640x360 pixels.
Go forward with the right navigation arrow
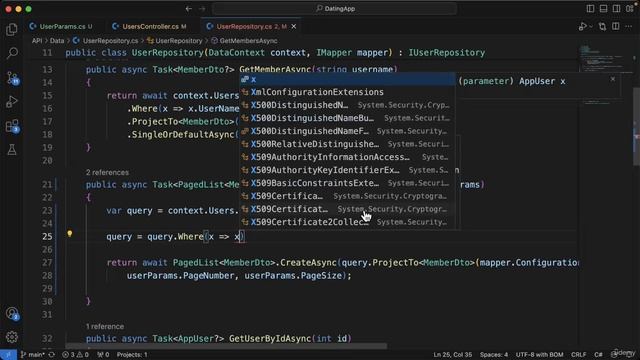pyautogui.click(x=202, y=9)
